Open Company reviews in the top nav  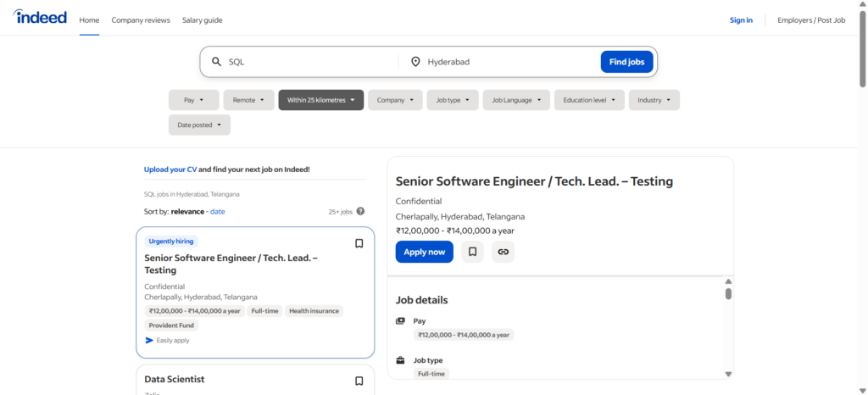(141, 19)
